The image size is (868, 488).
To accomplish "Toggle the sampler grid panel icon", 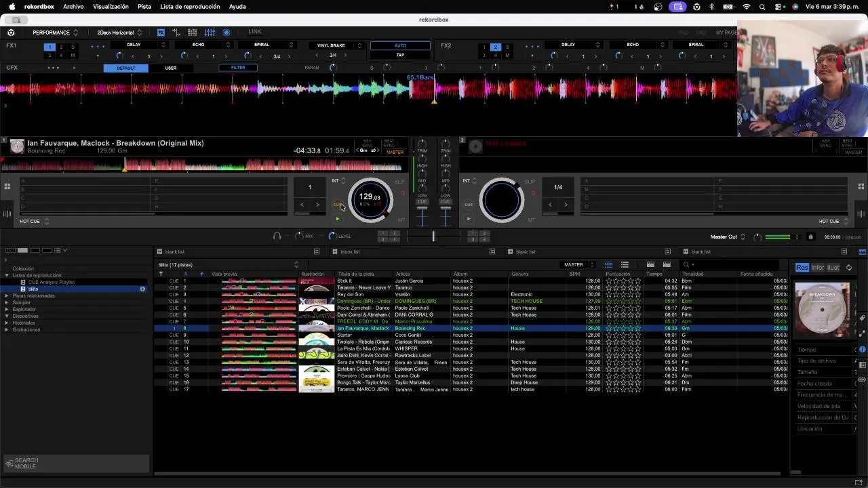I will [x=193, y=33].
